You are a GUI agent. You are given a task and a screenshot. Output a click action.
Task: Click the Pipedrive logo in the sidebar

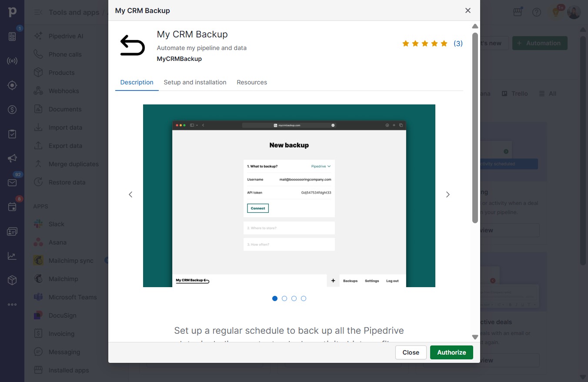(x=12, y=12)
